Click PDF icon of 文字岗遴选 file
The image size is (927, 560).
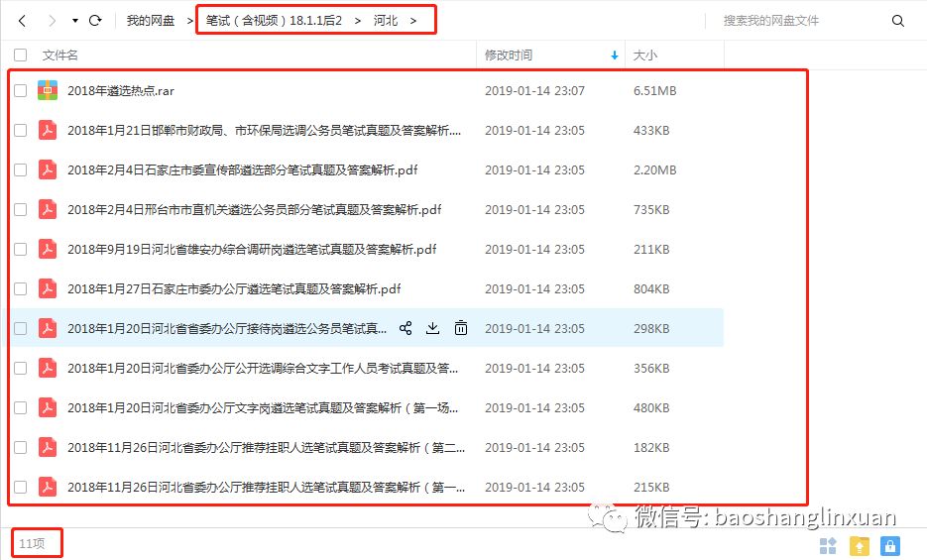[x=48, y=407]
